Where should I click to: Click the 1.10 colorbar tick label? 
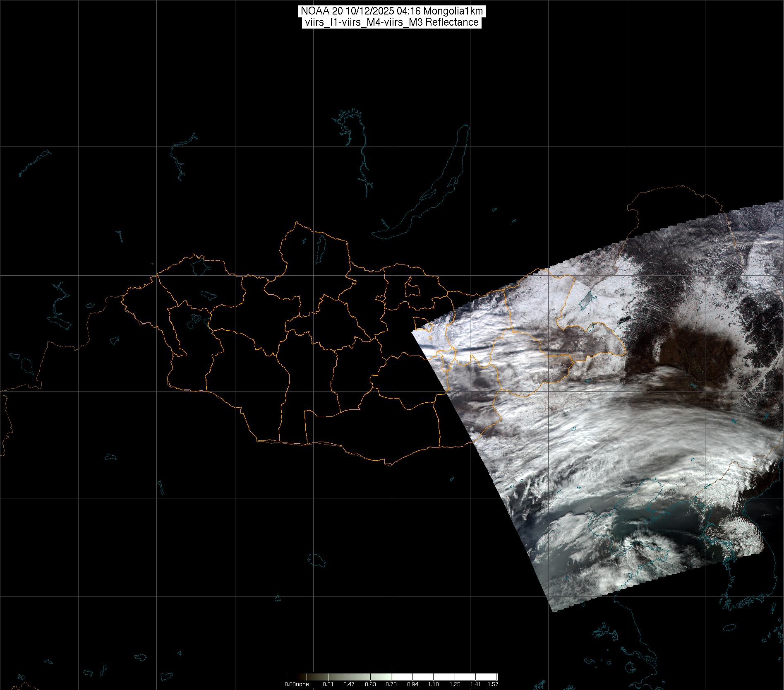434,685
